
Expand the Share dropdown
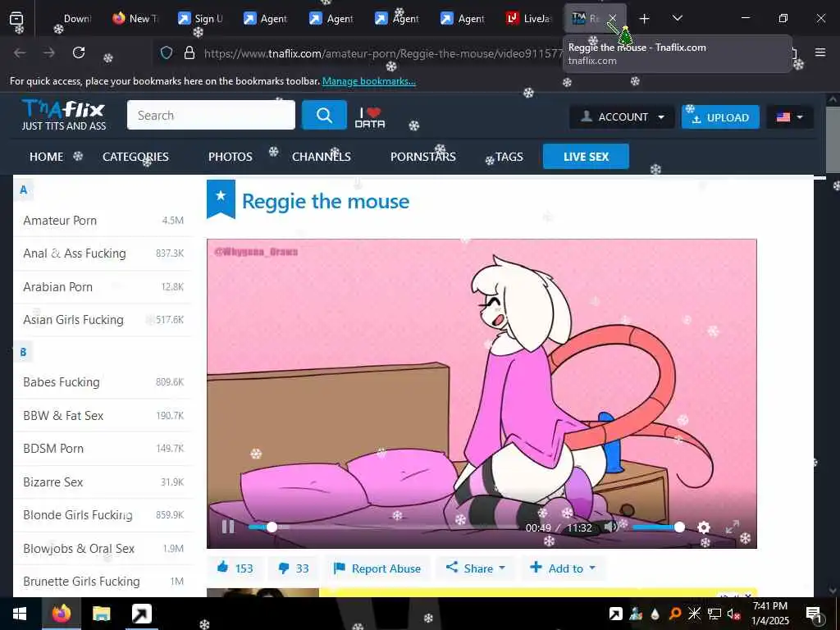[476, 568]
